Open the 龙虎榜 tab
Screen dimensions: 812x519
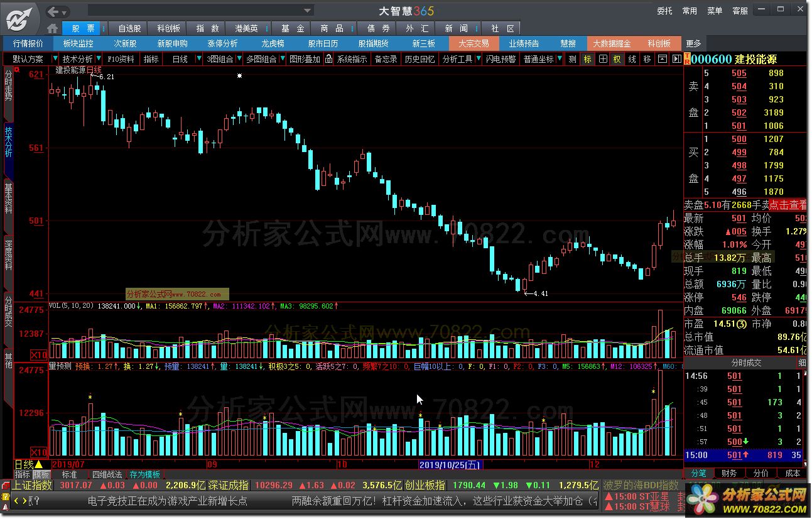[273, 43]
